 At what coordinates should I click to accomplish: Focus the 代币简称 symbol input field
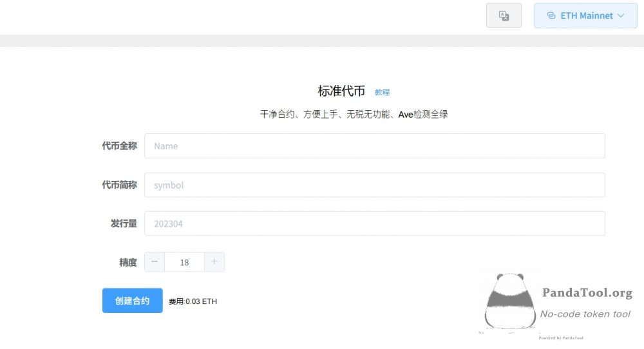tap(375, 185)
